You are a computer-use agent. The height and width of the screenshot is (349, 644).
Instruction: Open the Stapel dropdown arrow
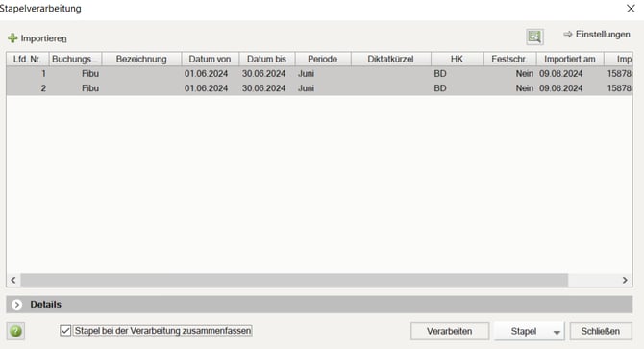[x=557, y=332]
